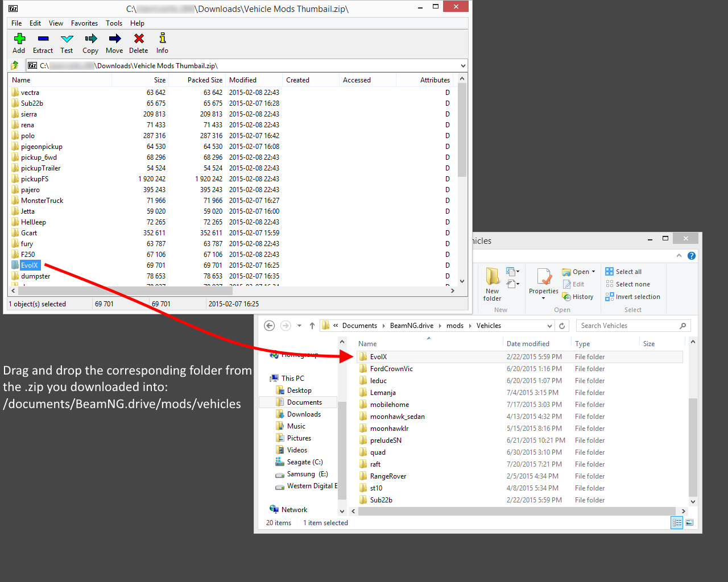The height and width of the screenshot is (582, 728).
Task: Click the Add button in 7-Zip toolbar
Action: 19,43
